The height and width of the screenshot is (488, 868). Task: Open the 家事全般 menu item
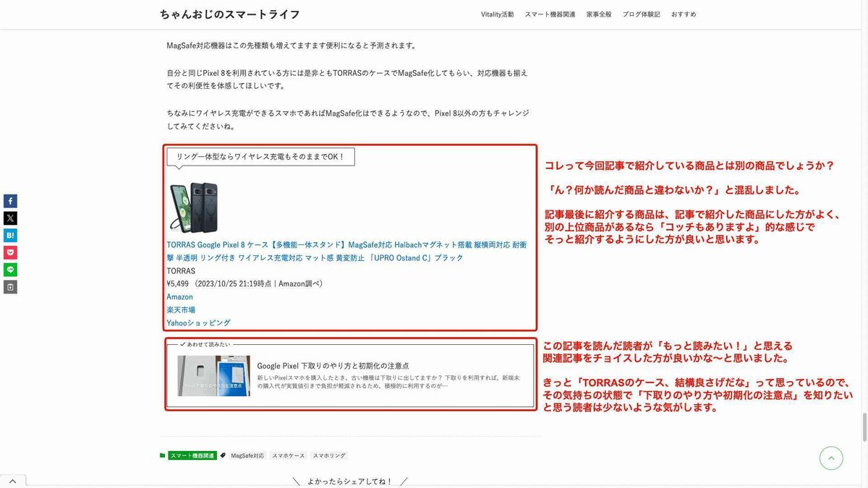tap(599, 14)
